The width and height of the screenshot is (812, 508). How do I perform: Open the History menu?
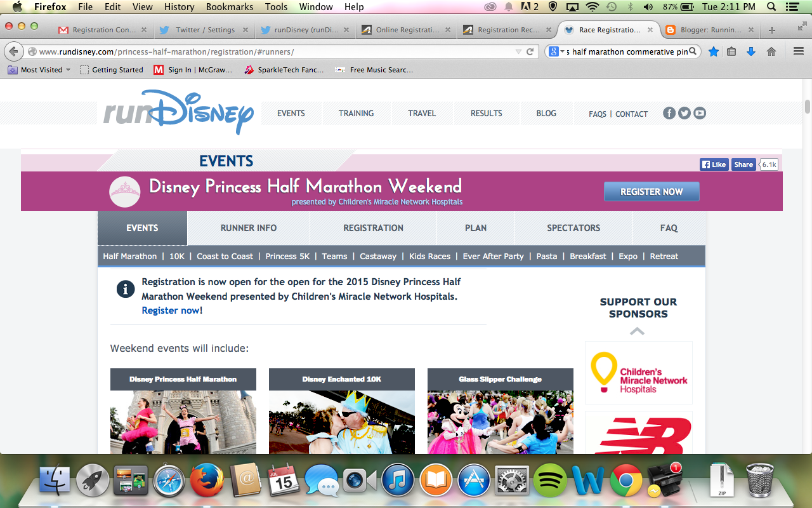click(179, 7)
